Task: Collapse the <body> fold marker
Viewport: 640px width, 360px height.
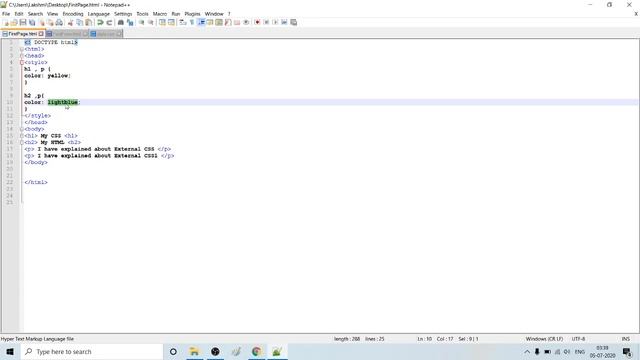Action: tap(22, 129)
